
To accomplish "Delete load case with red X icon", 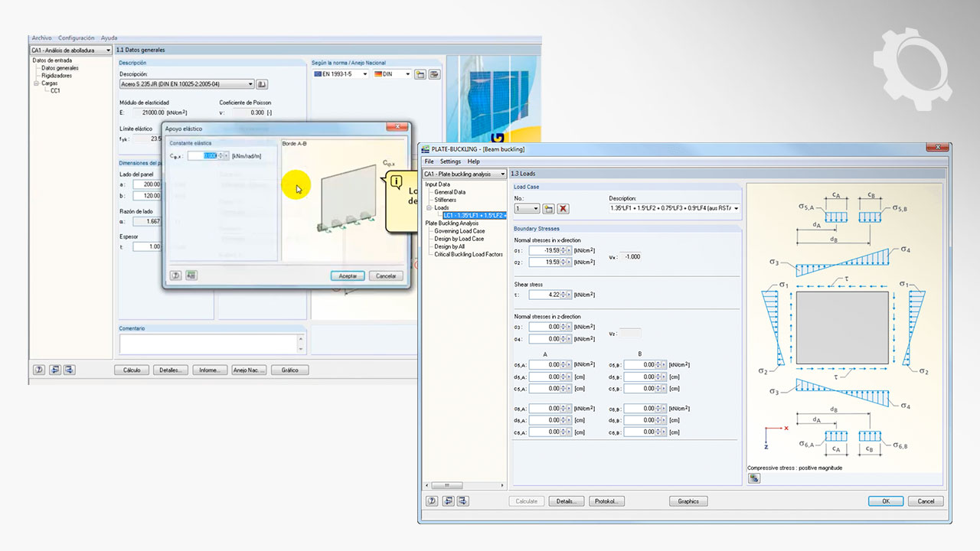I will tap(563, 208).
